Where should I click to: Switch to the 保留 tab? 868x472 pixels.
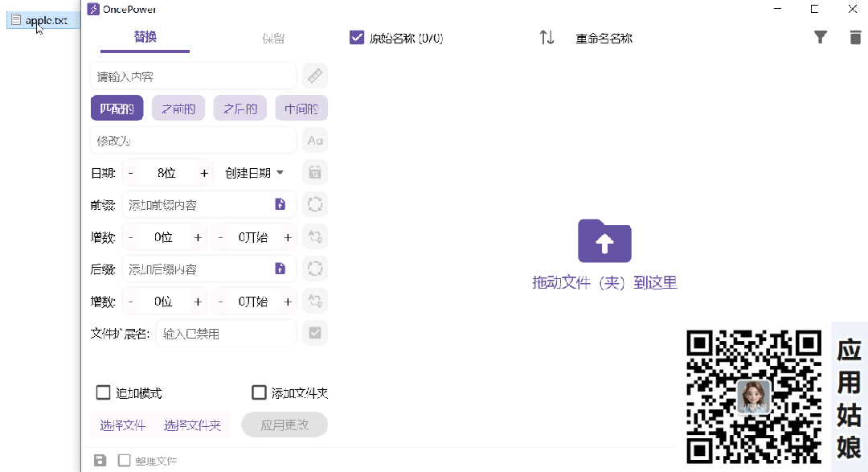click(x=273, y=38)
